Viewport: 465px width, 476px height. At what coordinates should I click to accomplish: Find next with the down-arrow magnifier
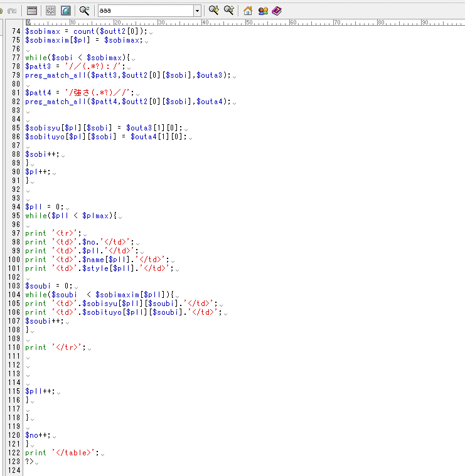214,11
